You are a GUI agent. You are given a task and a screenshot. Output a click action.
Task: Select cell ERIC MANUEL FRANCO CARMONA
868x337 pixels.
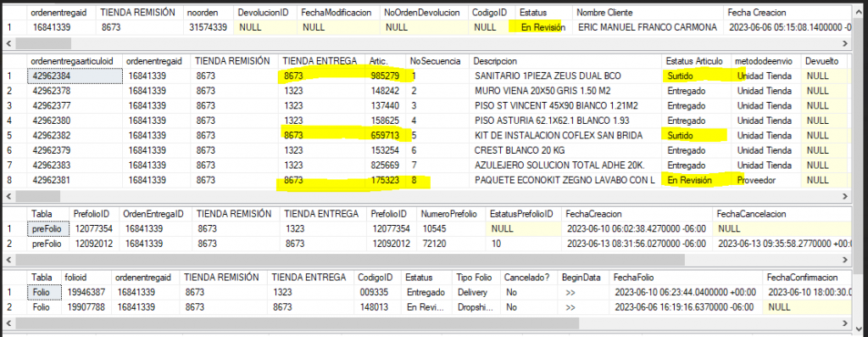[x=647, y=27]
